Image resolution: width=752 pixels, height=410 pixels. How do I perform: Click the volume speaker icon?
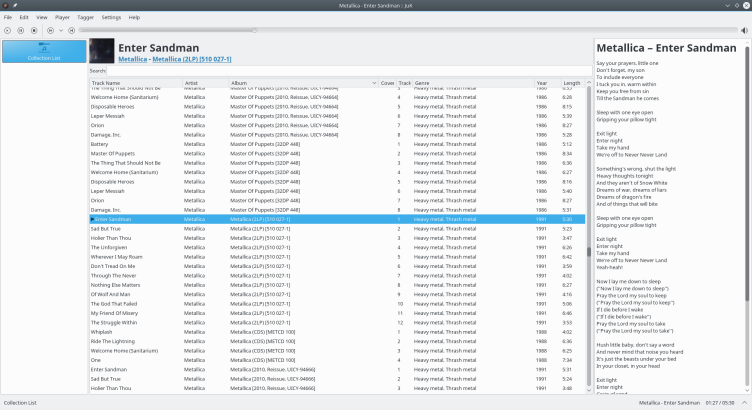coord(744,30)
